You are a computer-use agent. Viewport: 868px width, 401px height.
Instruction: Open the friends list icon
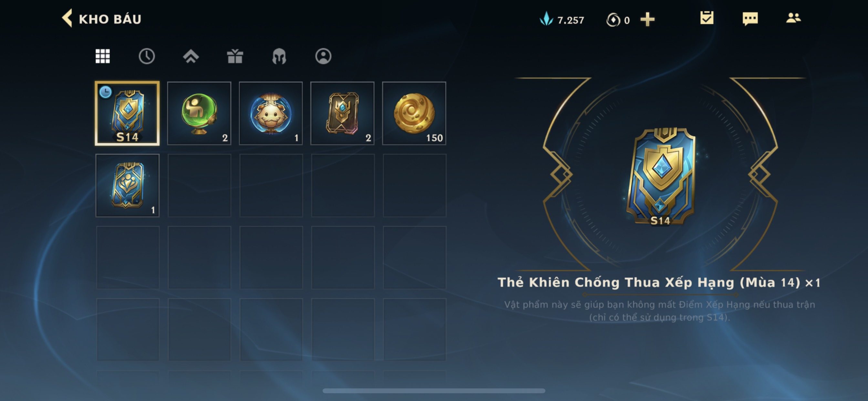tap(793, 18)
